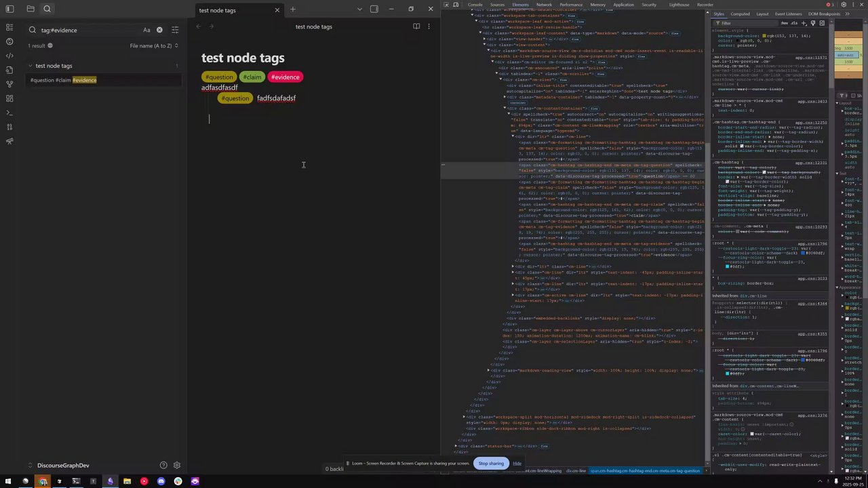This screenshot has height=488, width=868.
Task: Select the Event Listeners tab
Action: [788, 14]
